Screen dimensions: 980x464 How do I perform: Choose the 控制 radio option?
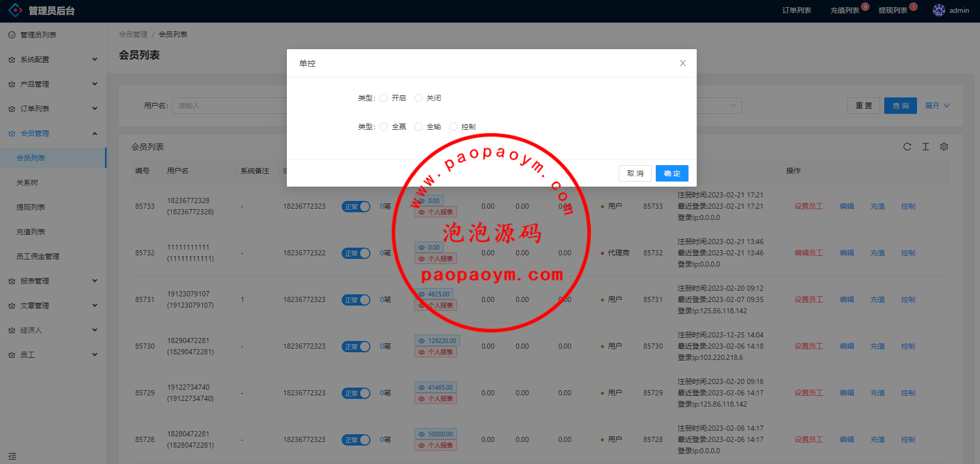click(453, 127)
